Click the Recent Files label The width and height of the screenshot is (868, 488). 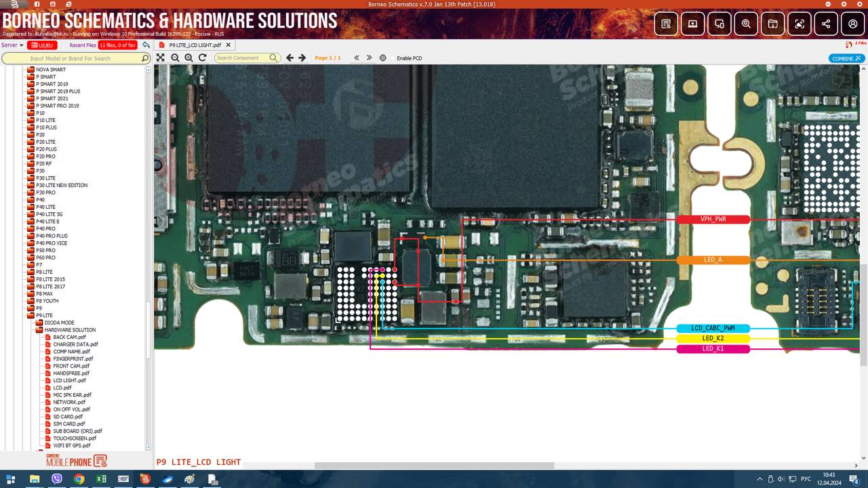(83, 45)
